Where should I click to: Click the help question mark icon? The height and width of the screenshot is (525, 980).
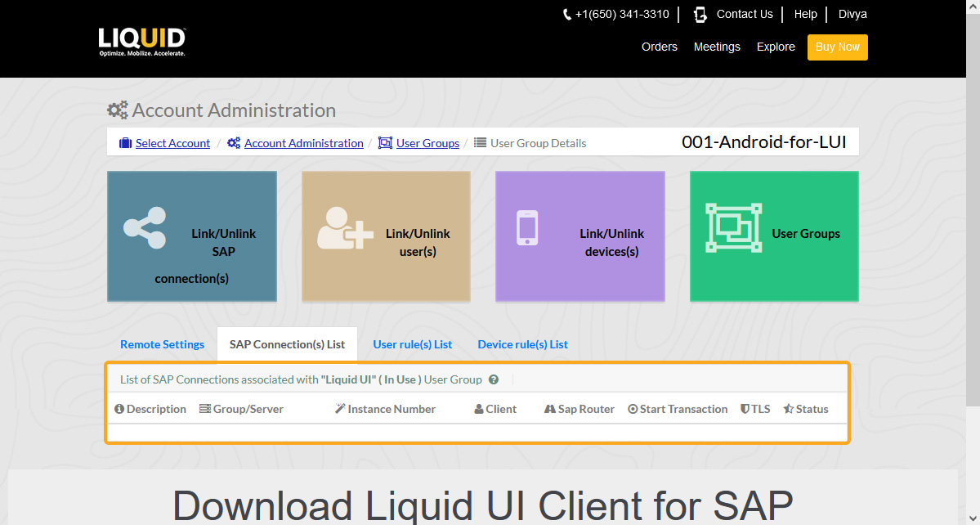(x=493, y=379)
